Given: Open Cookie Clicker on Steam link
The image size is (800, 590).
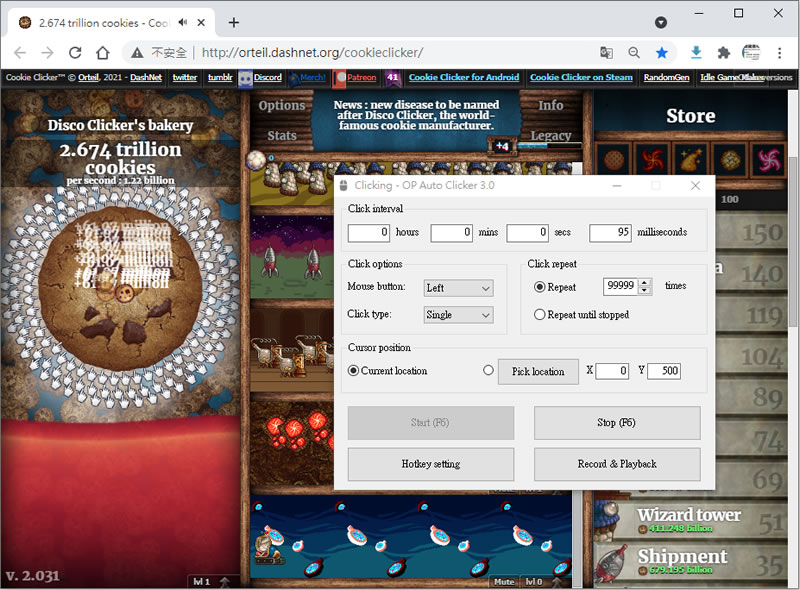Looking at the screenshot, I should (x=581, y=78).
